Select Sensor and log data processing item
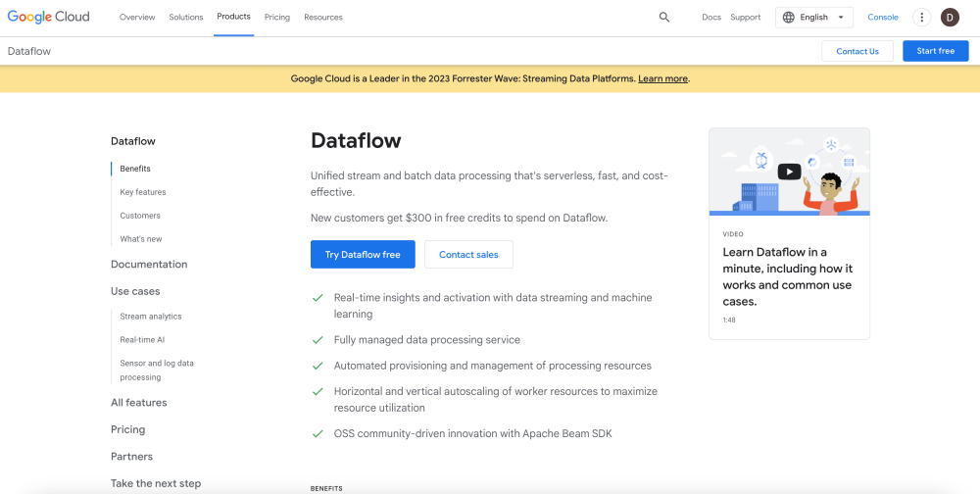This screenshot has width=980, height=494. tap(156, 370)
